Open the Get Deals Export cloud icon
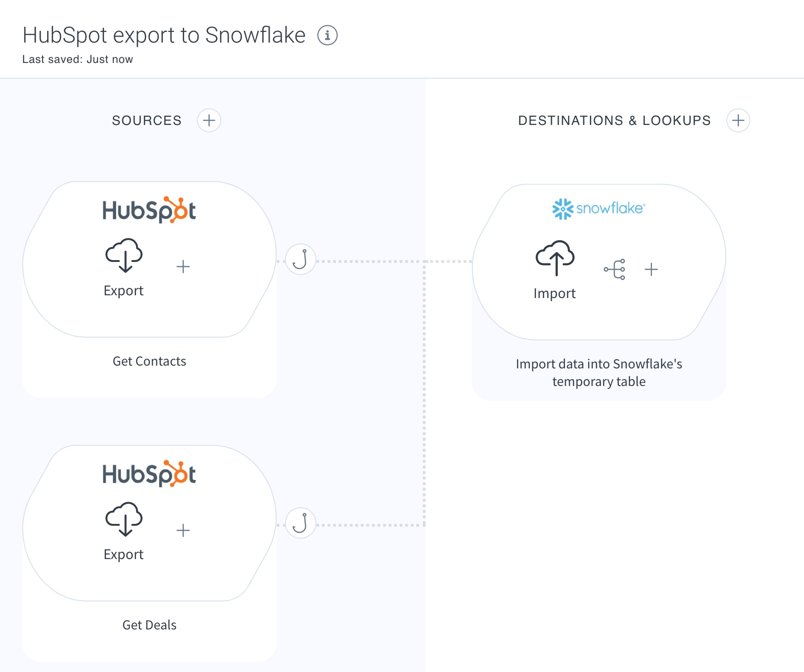The height and width of the screenshot is (672, 804). [124, 519]
